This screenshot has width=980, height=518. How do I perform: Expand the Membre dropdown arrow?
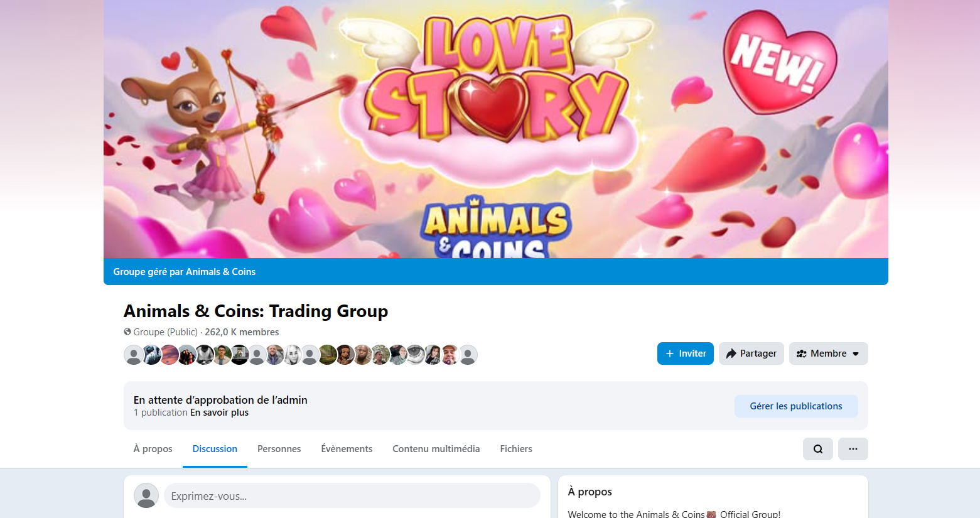click(856, 354)
